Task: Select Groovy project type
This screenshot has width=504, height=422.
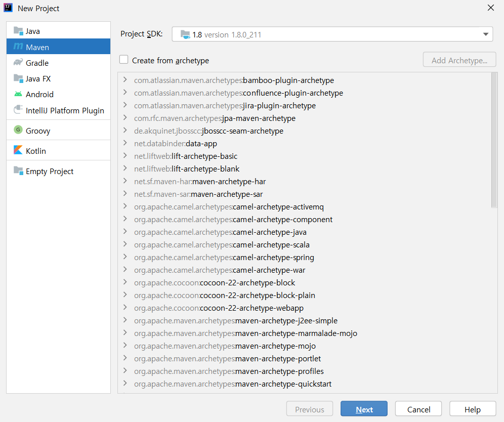Action: 58,131
